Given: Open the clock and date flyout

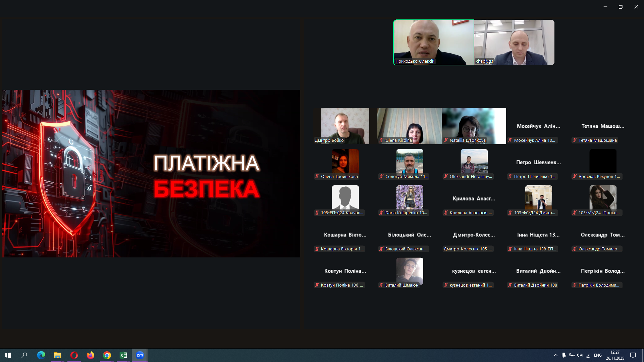Looking at the screenshot, I should 615,355.
